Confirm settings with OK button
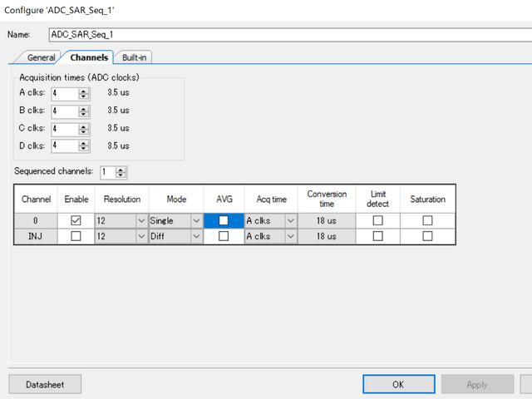The width and height of the screenshot is (532, 399). [x=398, y=384]
